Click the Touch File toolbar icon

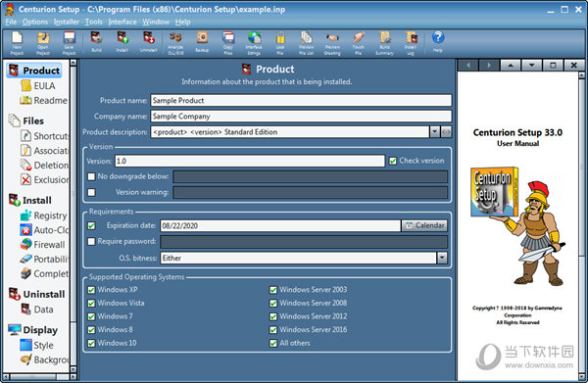point(359,43)
